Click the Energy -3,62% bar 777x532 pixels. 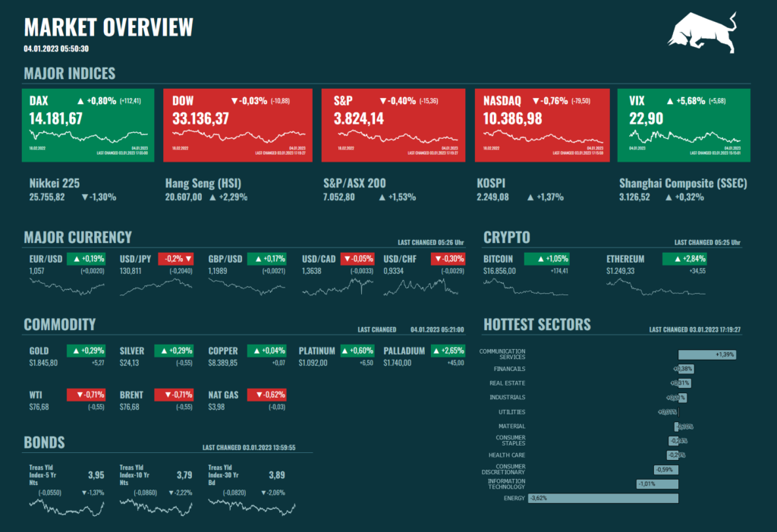click(x=603, y=499)
